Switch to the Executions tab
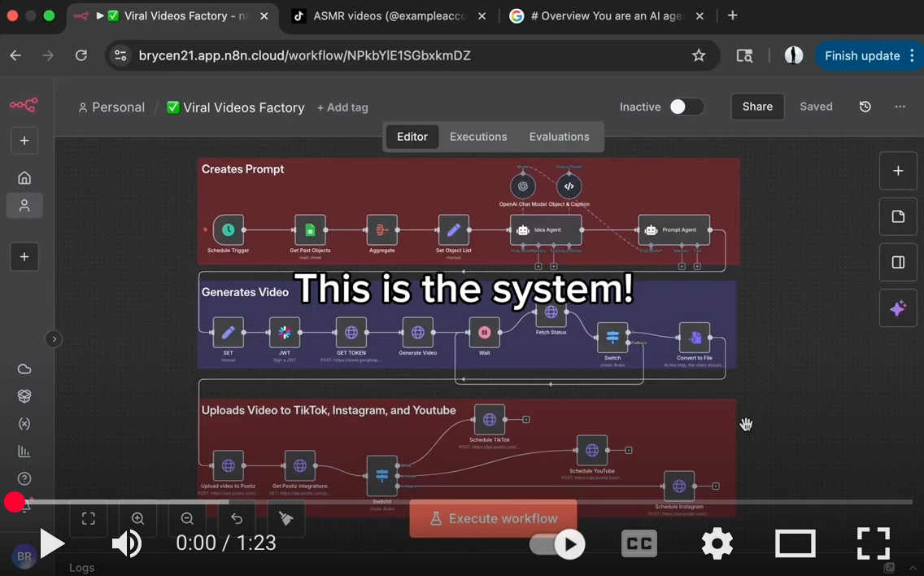This screenshot has height=576, width=924. pyautogui.click(x=478, y=137)
